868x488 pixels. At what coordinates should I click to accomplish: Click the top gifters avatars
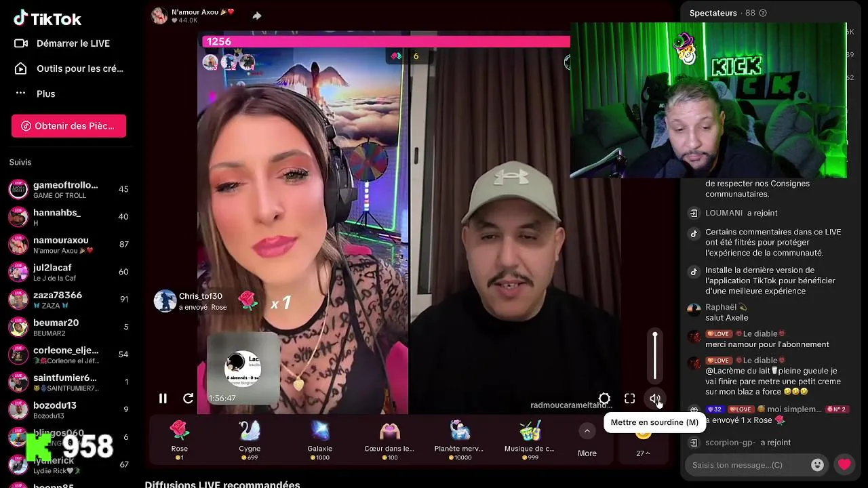coord(229,62)
